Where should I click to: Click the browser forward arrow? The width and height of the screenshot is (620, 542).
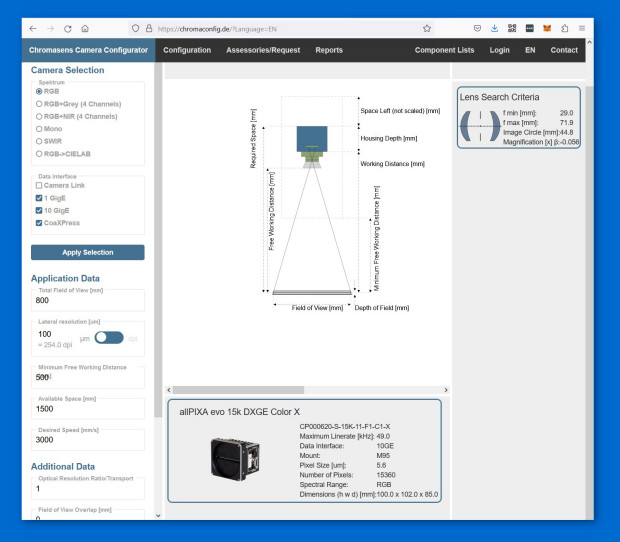click(50, 28)
